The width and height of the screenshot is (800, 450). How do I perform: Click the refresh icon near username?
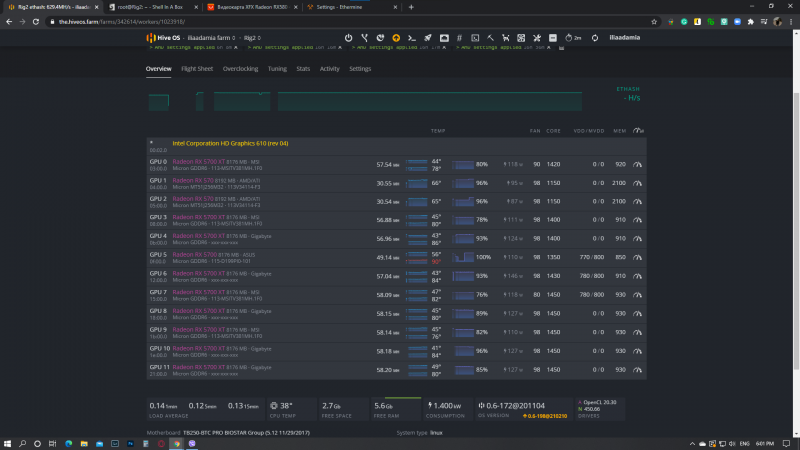point(595,37)
